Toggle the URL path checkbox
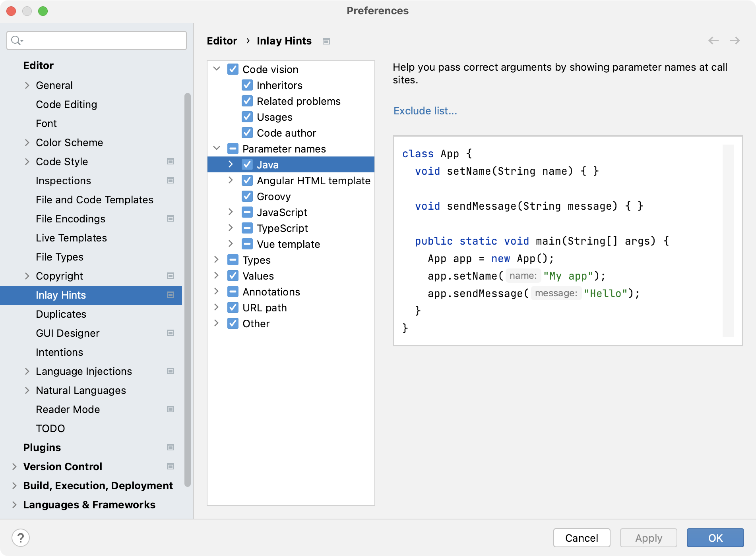The height and width of the screenshot is (556, 756). coord(233,307)
